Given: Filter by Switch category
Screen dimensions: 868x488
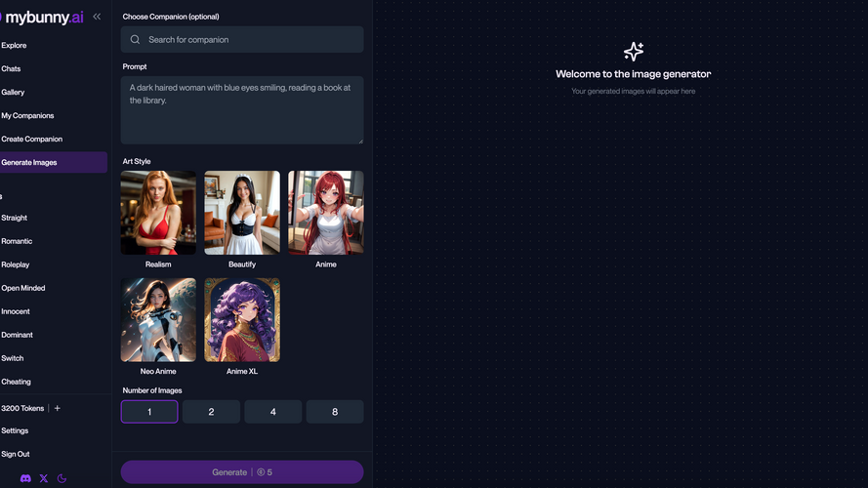Looking at the screenshot, I should [x=12, y=358].
